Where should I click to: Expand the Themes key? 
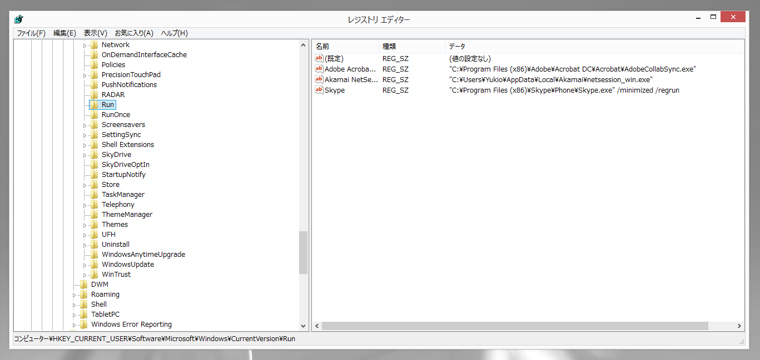coord(84,224)
